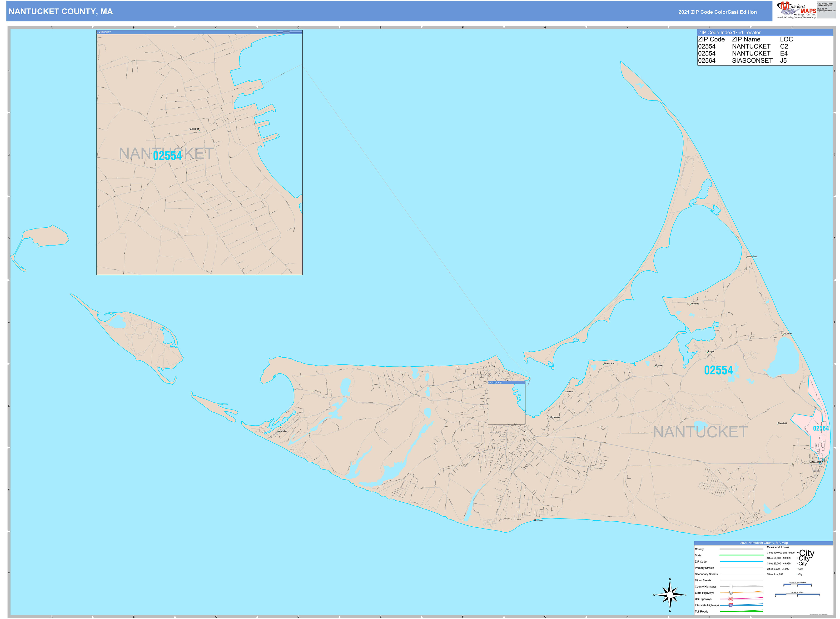Click the LOC column heading
This screenshot has height=619, width=840.
pos(786,39)
